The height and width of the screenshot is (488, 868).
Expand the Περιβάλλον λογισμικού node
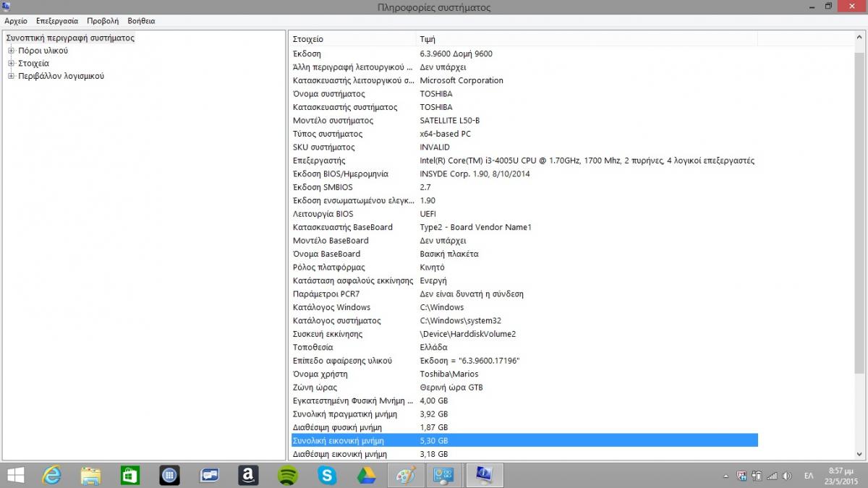(x=12, y=76)
